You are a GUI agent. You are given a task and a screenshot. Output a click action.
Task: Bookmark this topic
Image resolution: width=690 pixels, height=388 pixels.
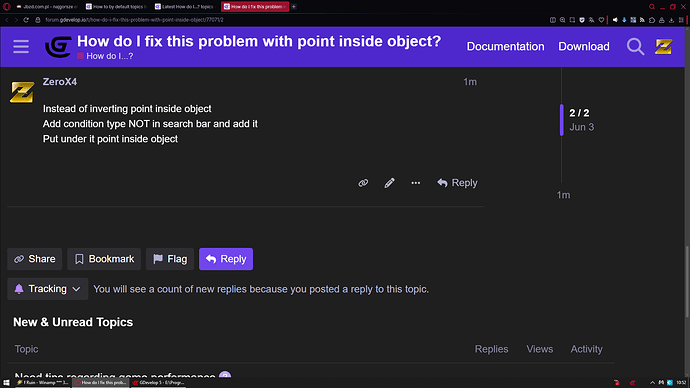[104, 259]
